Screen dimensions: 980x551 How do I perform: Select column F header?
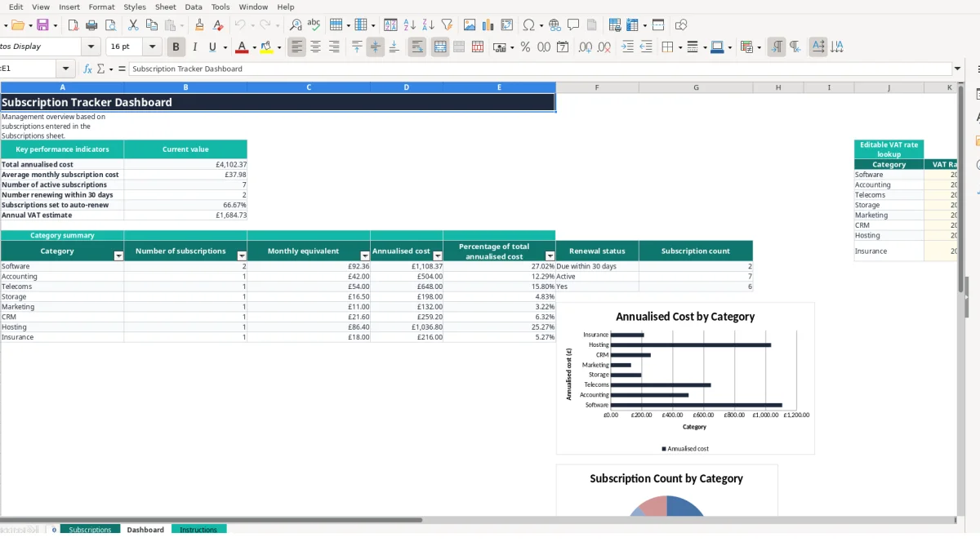(597, 87)
